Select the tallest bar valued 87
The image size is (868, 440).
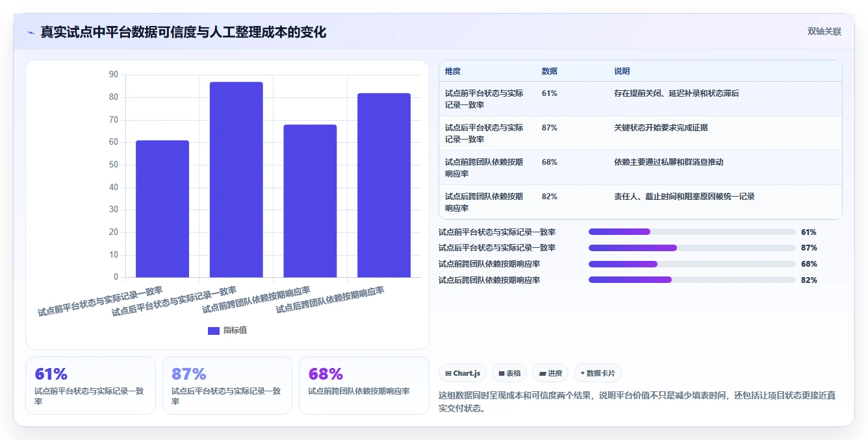(236, 180)
